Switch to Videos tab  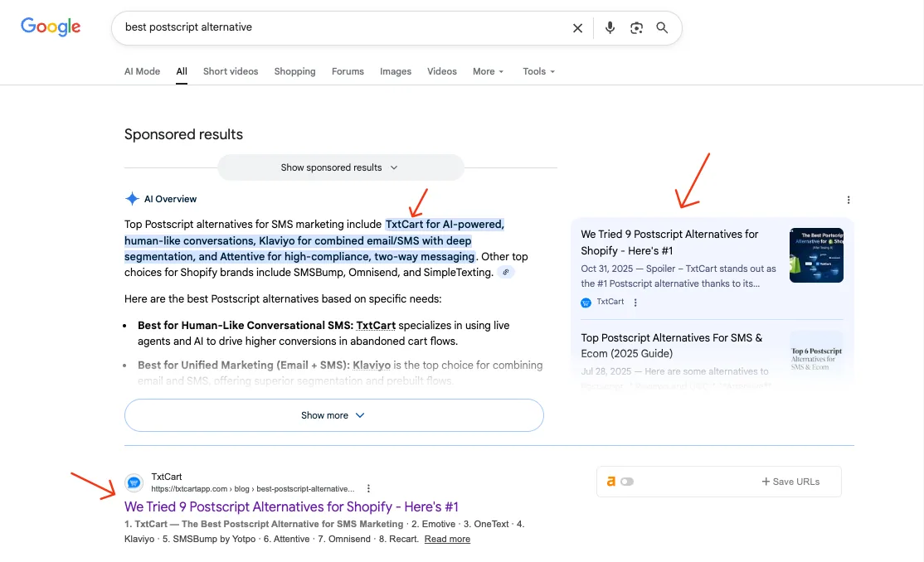point(442,71)
